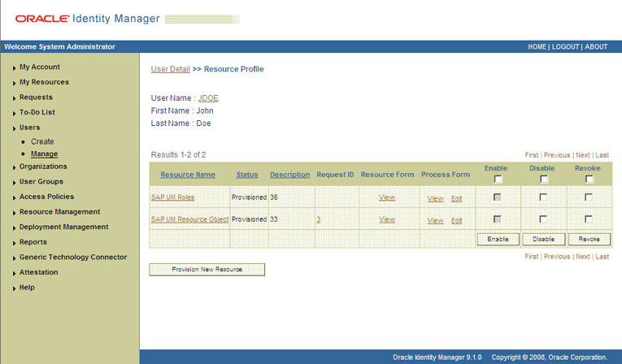Click the Disable button
The width and height of the screenshot is (622, 364).
click(543, 239)
